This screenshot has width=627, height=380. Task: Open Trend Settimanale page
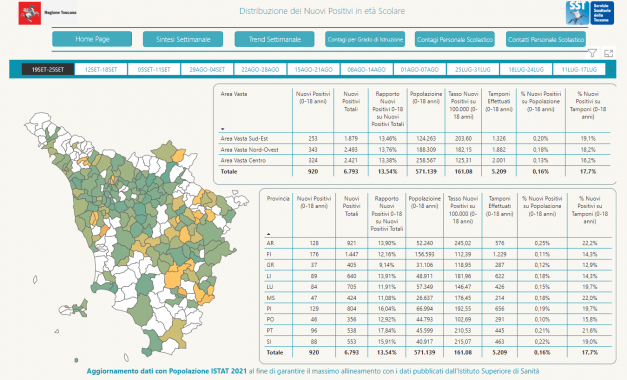click(274, 39)
